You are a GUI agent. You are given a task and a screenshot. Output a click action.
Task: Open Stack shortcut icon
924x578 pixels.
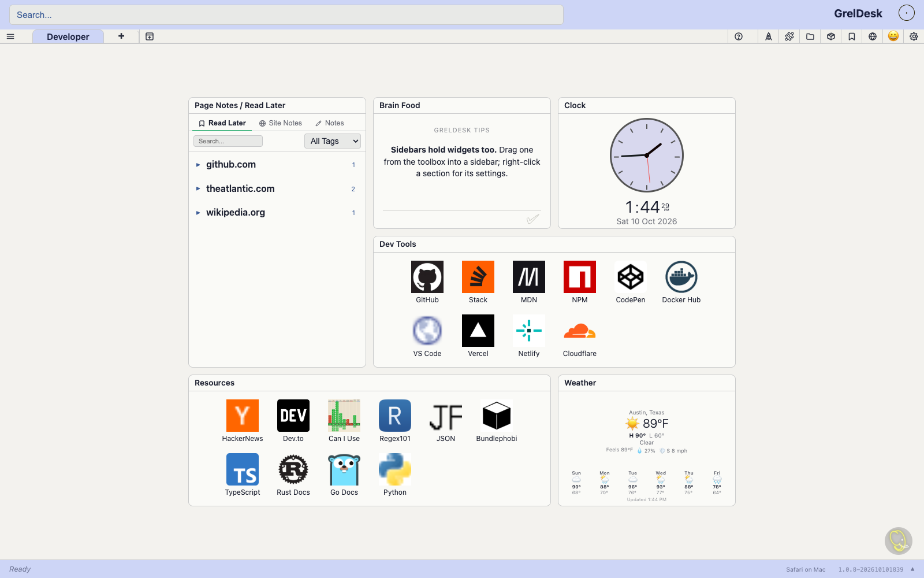[478, 277]
